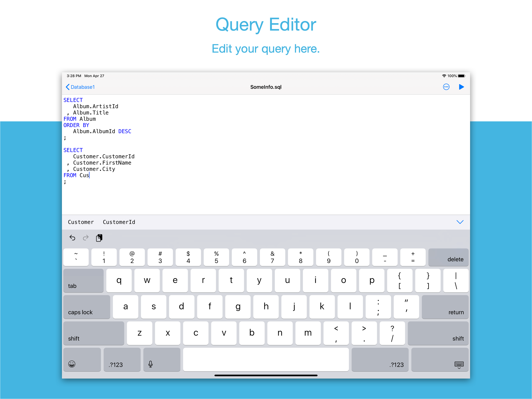
Task: Collapse the autocomplete suggestions bar chevron
Action: (x=460, y=222)
